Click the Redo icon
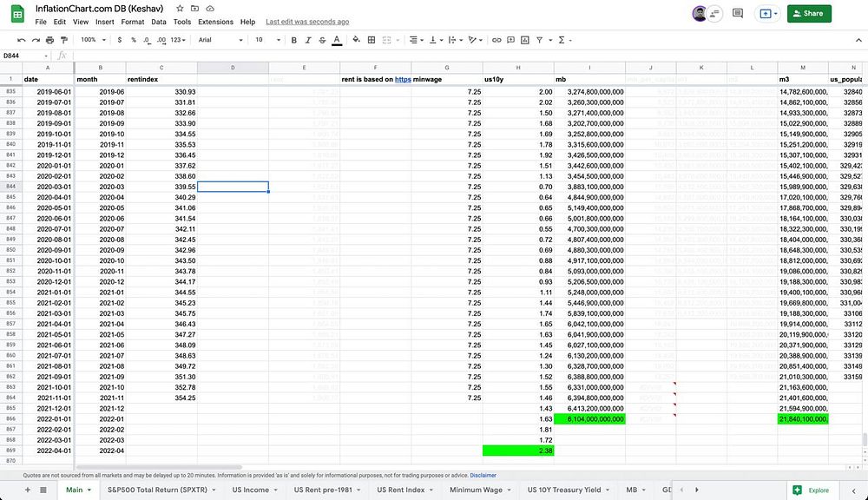The image size is (868, 500). pyautogui.click(x=36, y=40)
